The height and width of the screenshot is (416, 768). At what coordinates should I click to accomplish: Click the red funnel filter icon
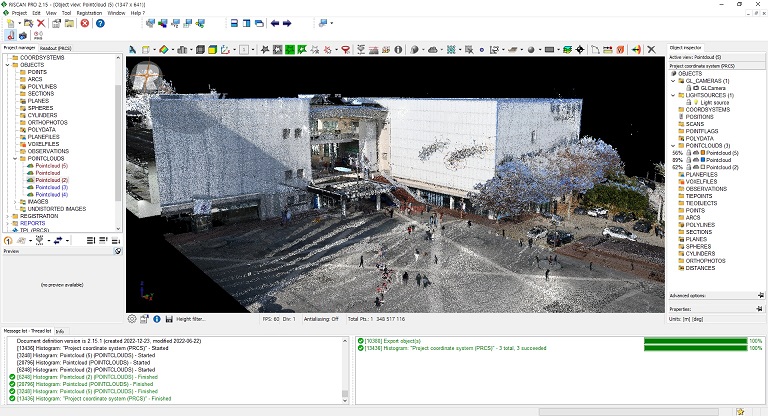click(346, 49)
